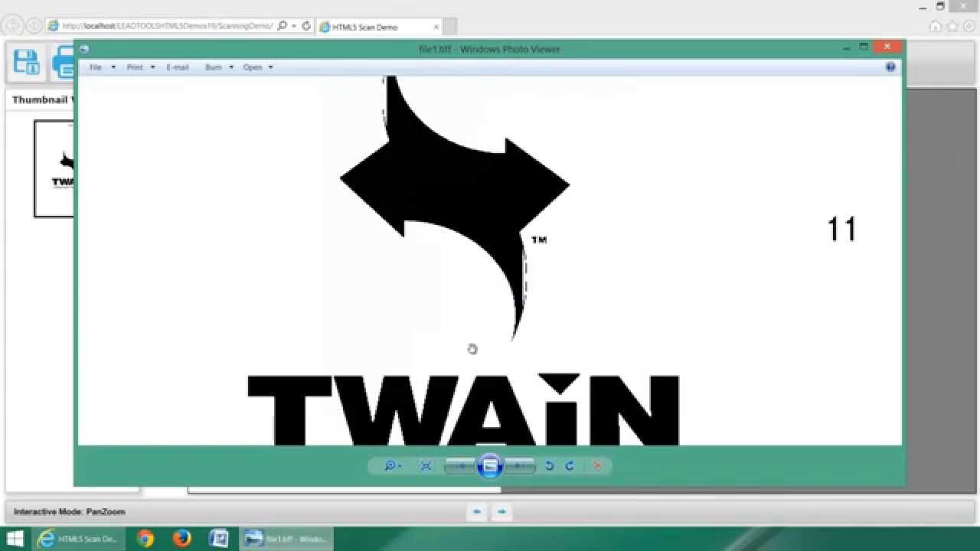Open the browser tools gear
This screenshot has height=551, width=980.
pyautogui.click(x=969, y=26)
